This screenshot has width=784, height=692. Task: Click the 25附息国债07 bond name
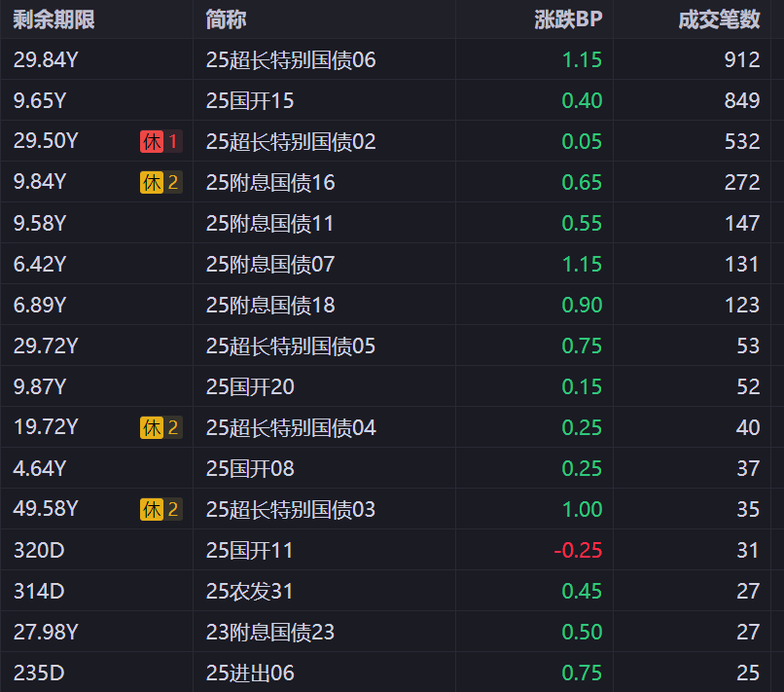click(270, 265)
